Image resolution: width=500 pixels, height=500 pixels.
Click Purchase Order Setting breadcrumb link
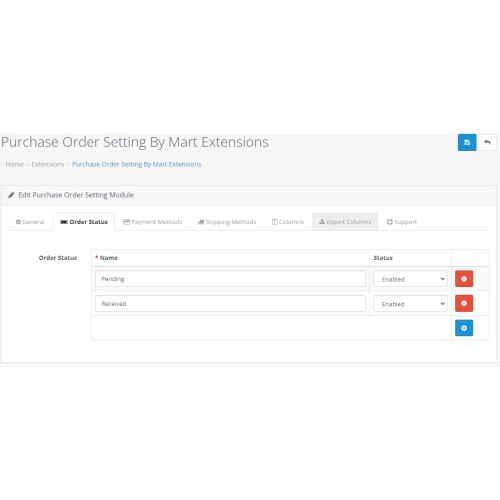(137, 164)
